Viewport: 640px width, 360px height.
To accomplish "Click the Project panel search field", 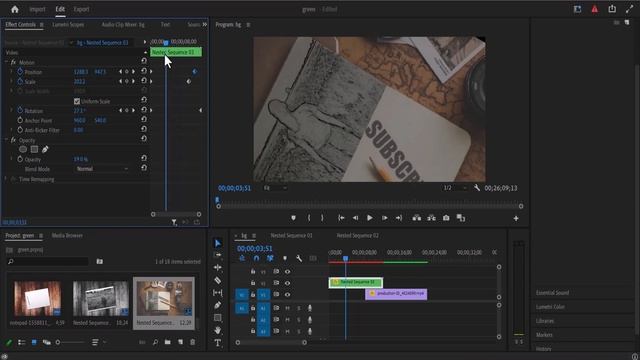I will pyautogui.click(x=48, y=261).
